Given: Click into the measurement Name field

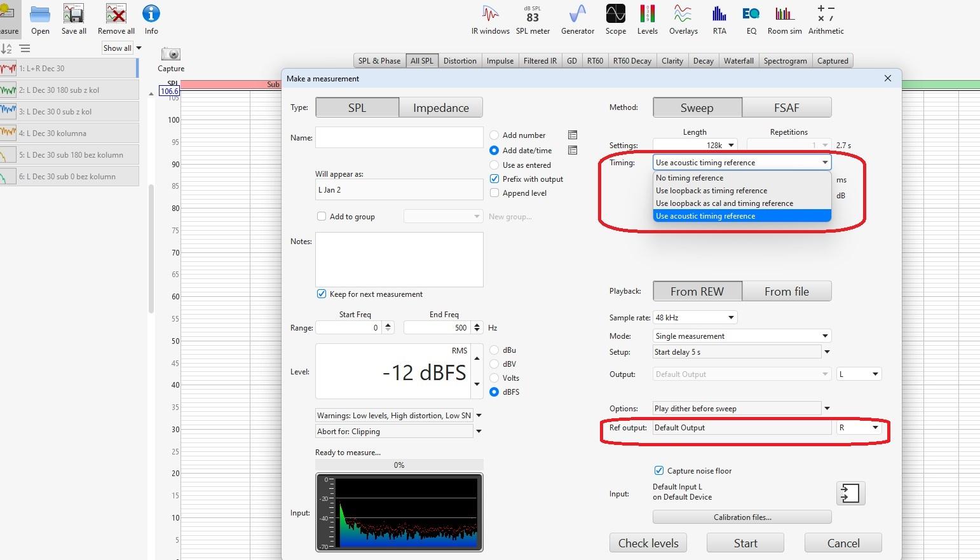Looking at the screenshot, I should (x=399, y=137).
